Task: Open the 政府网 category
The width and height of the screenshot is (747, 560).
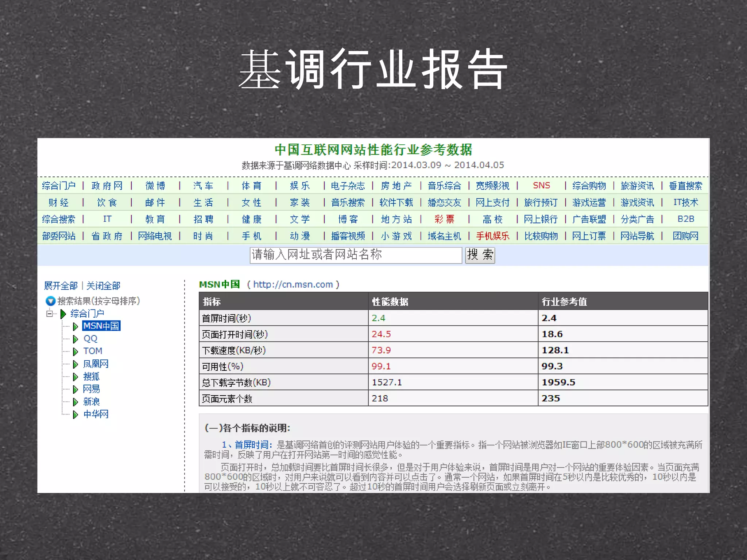Action: (x=107, y=186)
